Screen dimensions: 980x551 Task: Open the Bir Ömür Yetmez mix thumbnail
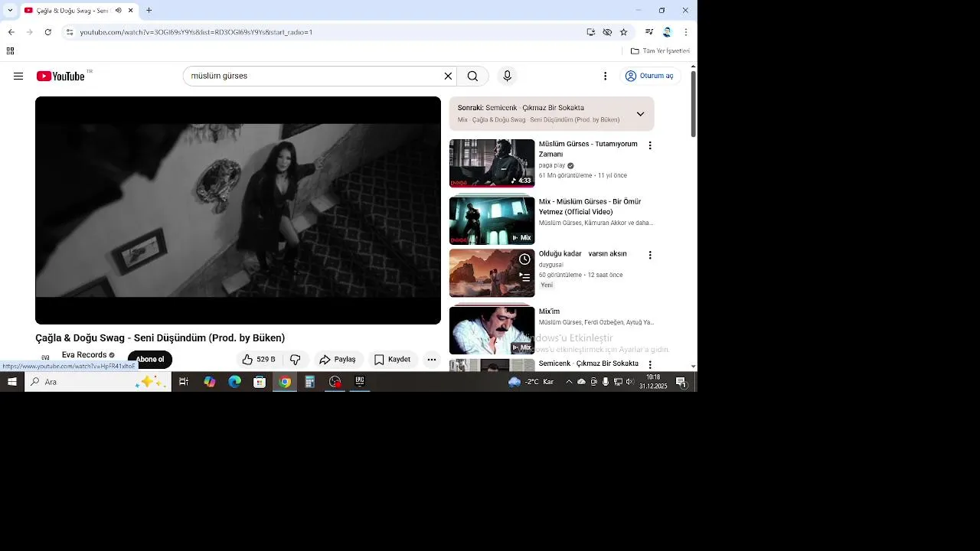click(x=492, y=220)
